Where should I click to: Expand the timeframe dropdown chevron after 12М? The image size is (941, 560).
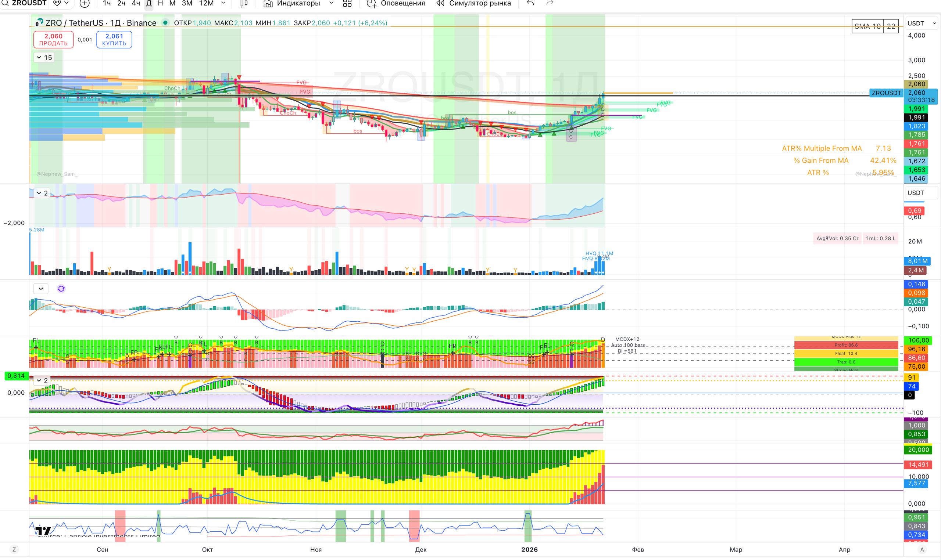pos(223,3)
